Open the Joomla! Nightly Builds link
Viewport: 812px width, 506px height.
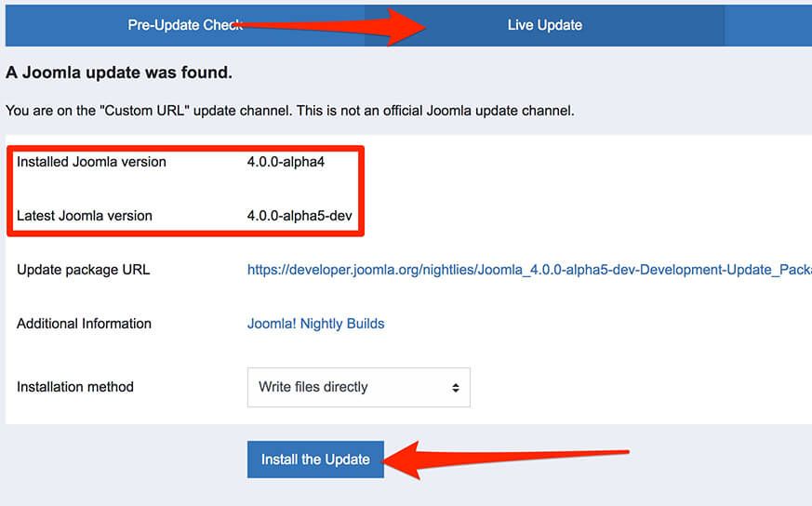pos(316,324)
